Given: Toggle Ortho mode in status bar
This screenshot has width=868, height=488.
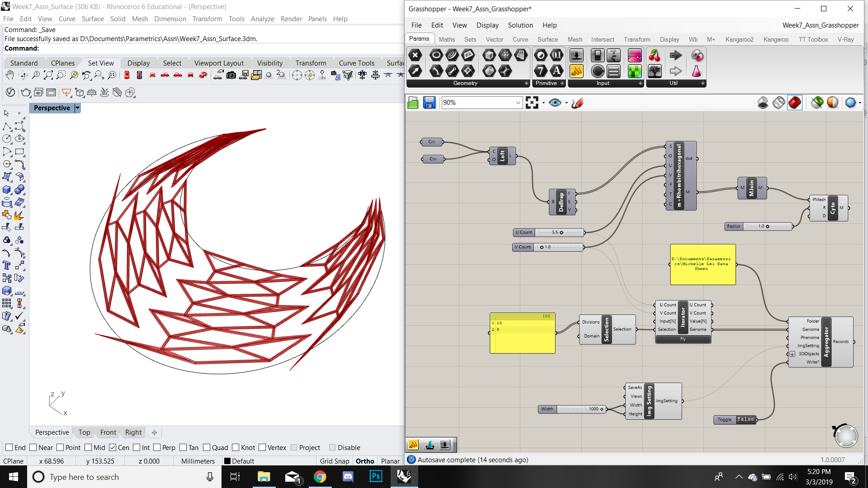Looking at the screenshot, I should (364, 461).
